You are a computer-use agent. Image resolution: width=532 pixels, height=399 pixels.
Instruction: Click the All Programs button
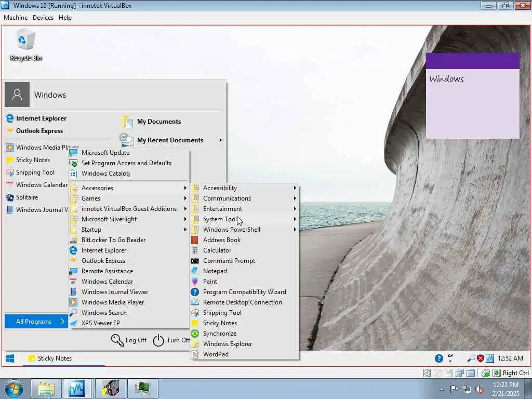point(36,322)
